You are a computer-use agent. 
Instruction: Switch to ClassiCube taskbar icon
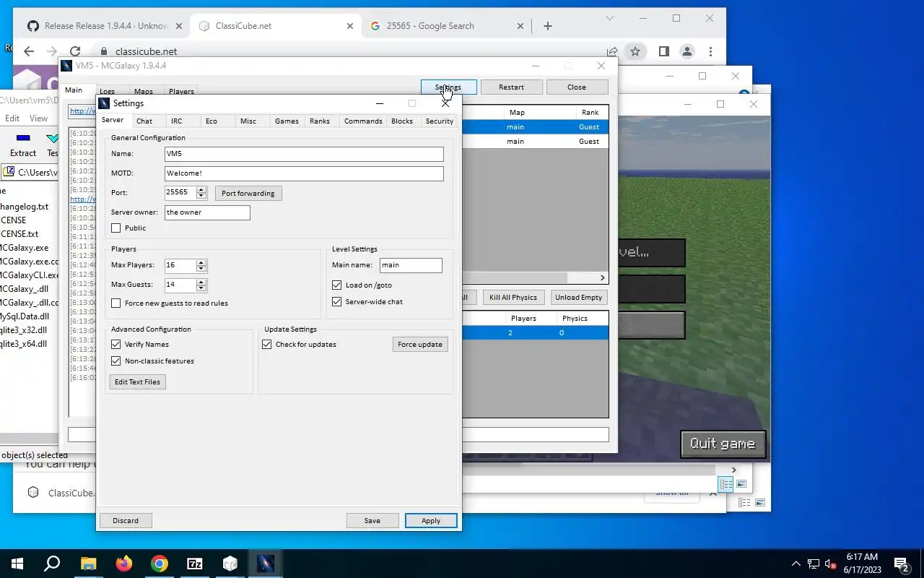230,564
